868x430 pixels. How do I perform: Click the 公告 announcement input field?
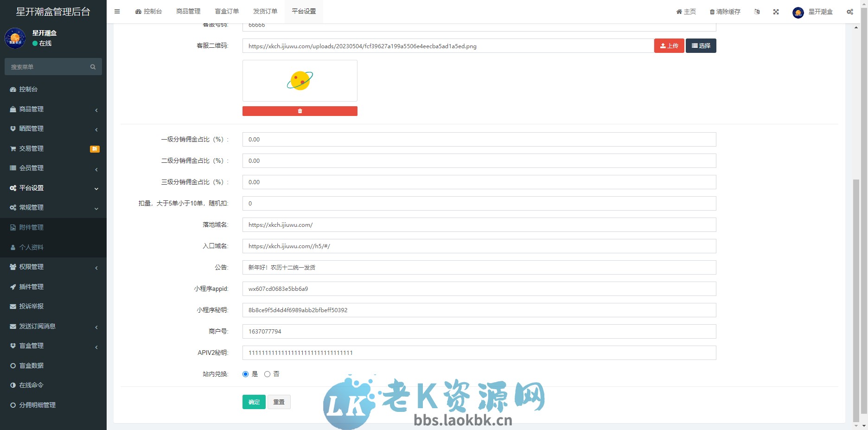pyautogui.click(x=479, y=267)
